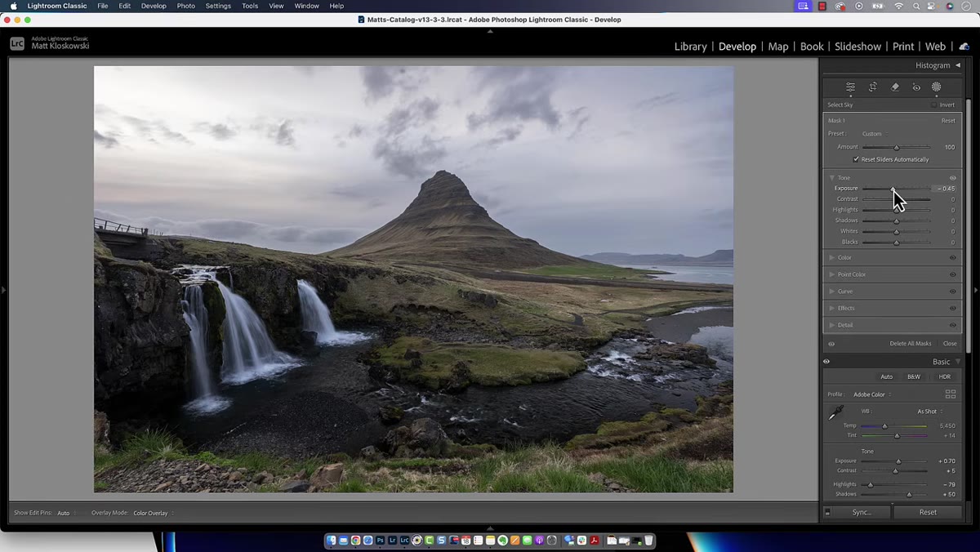Click the Exposure value field showing -0.45
This screenshot has width=980, height=552.
pyautogui.click(x=947, y=189)
